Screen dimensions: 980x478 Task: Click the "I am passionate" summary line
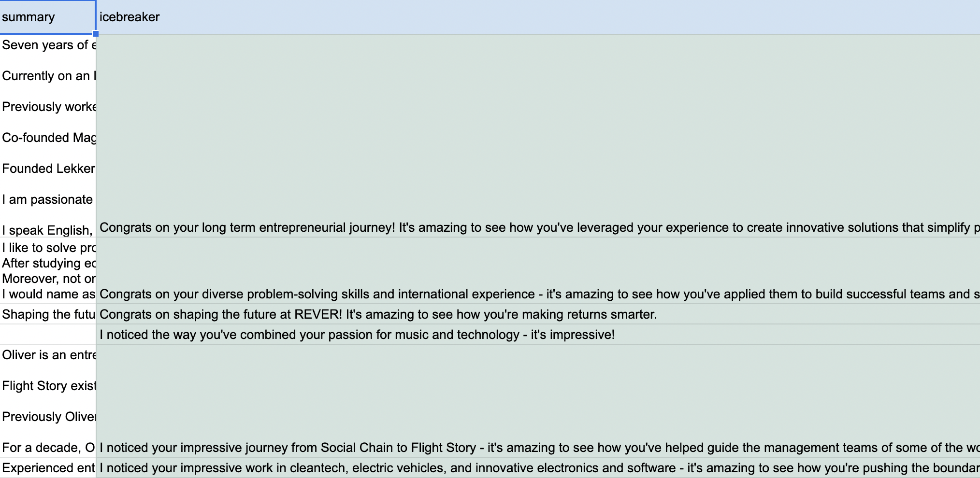47,200
